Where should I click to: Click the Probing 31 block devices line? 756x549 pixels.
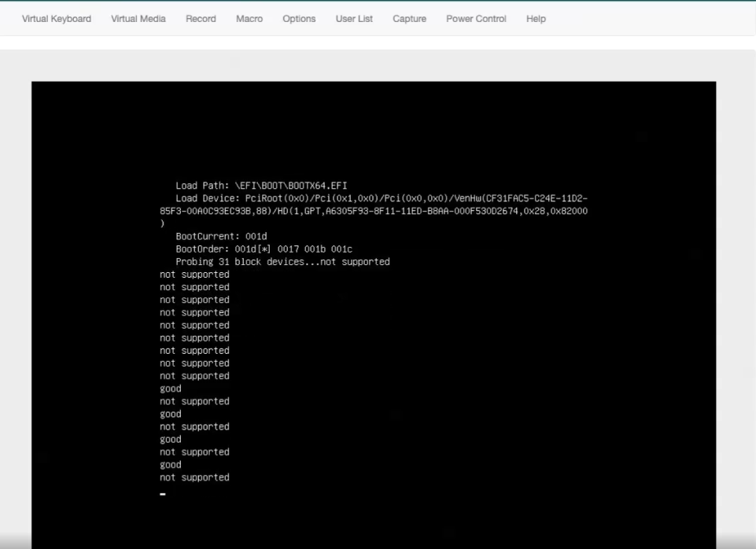click(282, 262)
